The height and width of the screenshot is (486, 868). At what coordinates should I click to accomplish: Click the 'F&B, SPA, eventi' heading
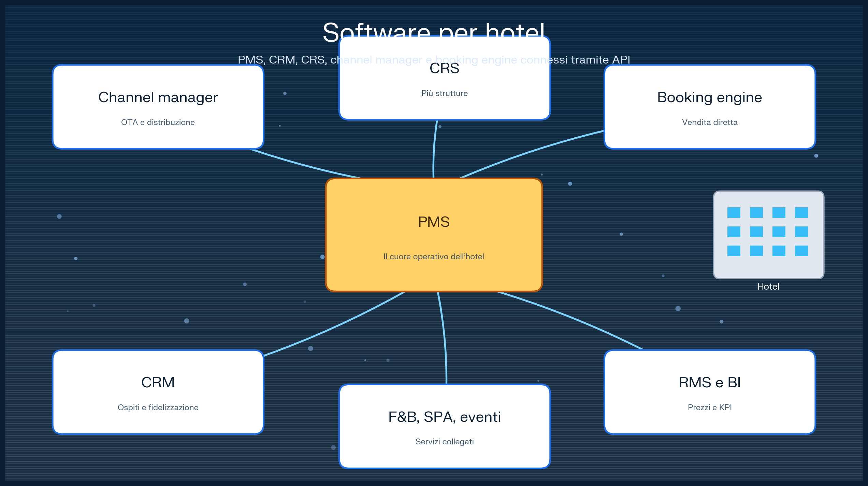pyautogui.click(x=445, y=417)
